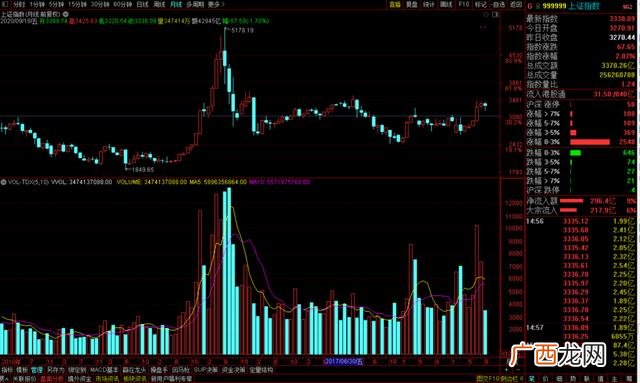Image resolution: width=640 pixels, height=383 pixels.
Task: Click the 流入港股通 row
Action: (x=580, y=94)
